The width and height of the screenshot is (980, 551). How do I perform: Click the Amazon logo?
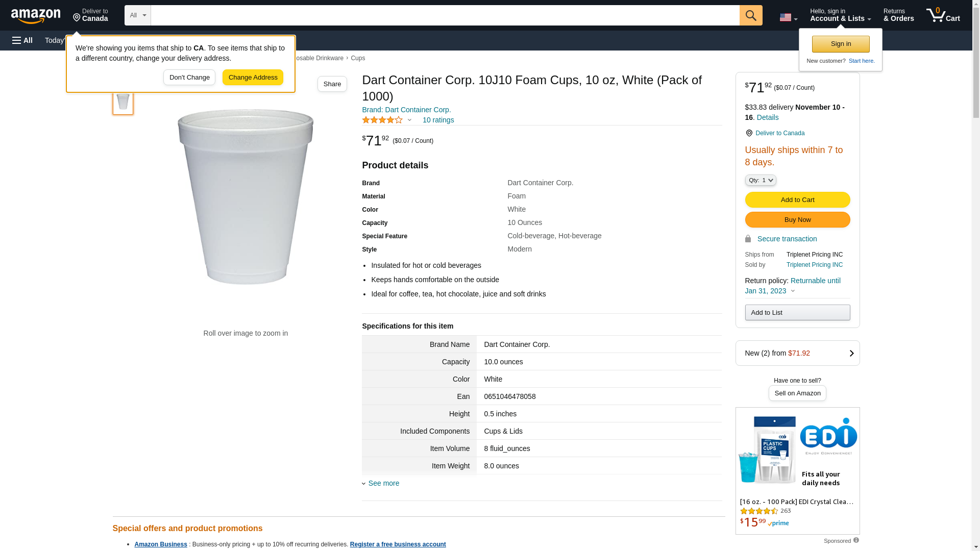pyautogui.click(x=36, y=16)
